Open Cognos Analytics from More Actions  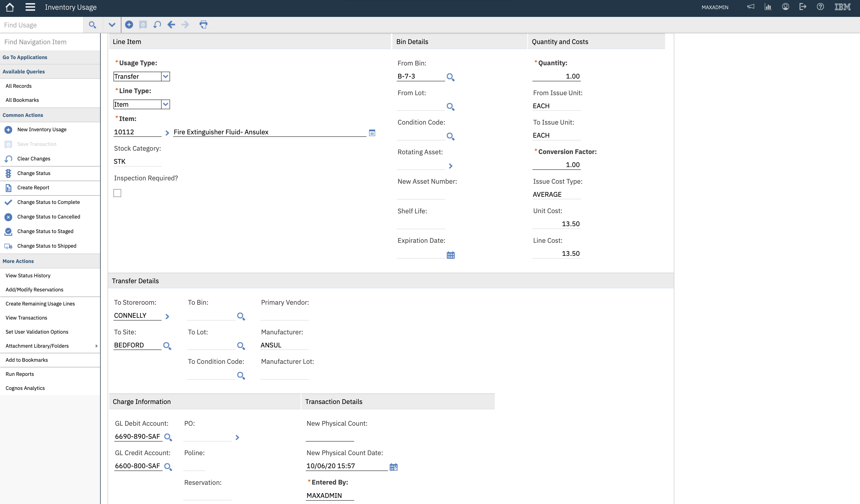25,388
